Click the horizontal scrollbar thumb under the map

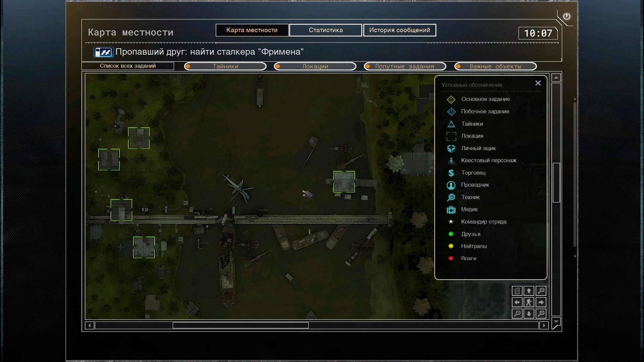[x=240, y=325]
